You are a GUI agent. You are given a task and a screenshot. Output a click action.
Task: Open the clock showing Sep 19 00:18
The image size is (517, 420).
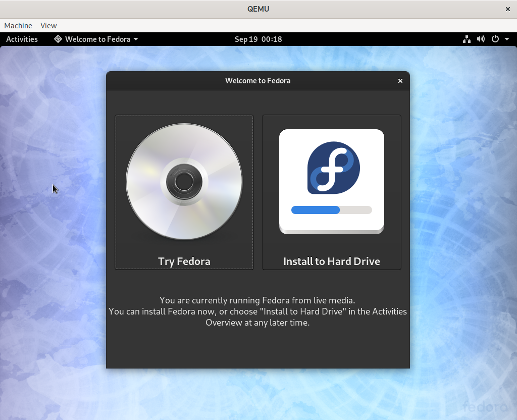point(258,39)
